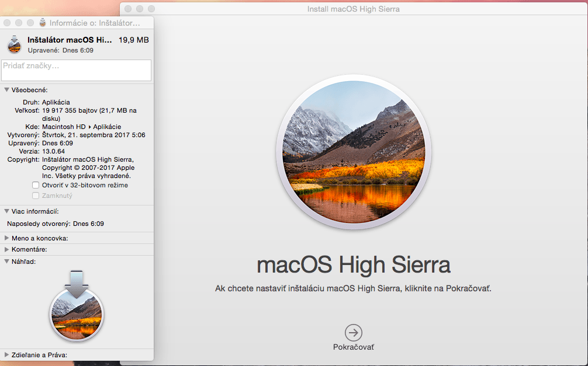Click the Pridať značky tags field
The height and width of the screenshot is (366, 588).
coord(76,70)
